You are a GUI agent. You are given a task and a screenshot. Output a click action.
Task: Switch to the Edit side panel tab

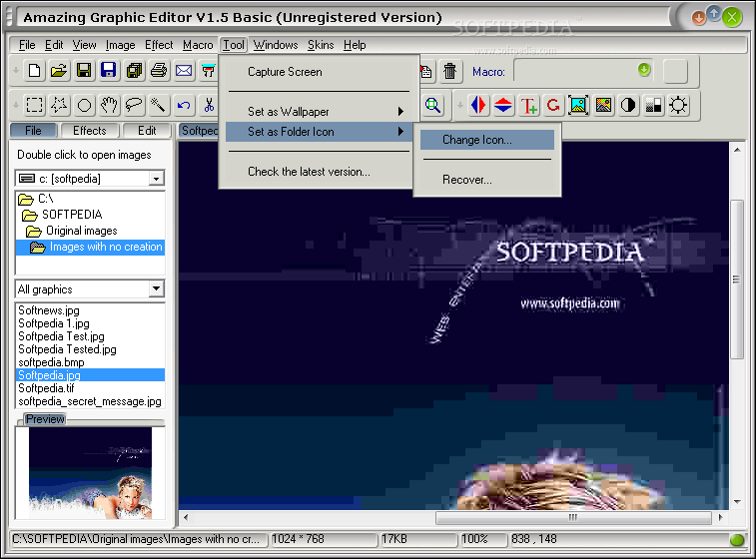147,131
